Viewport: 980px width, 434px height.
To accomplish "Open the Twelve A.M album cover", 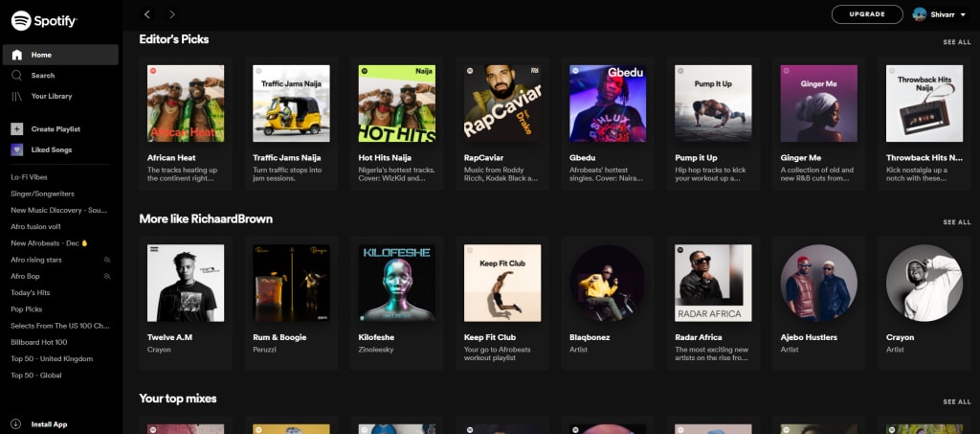I will click(186, 283).
